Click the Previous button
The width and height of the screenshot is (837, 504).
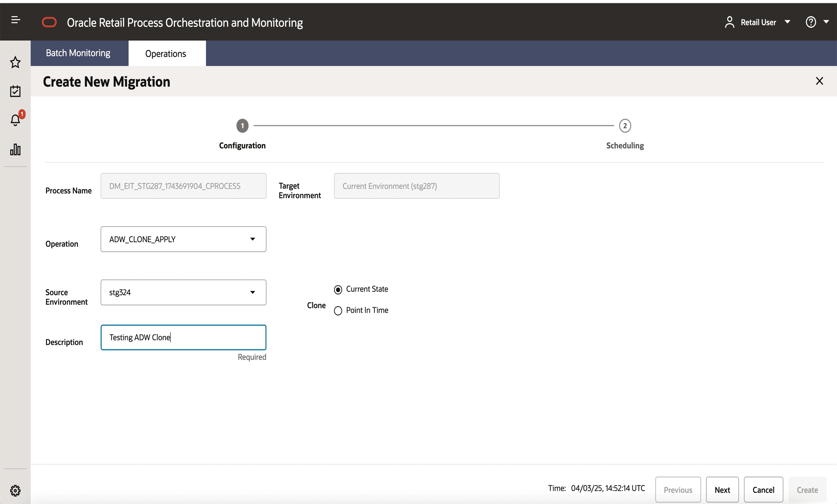(678, 490)
